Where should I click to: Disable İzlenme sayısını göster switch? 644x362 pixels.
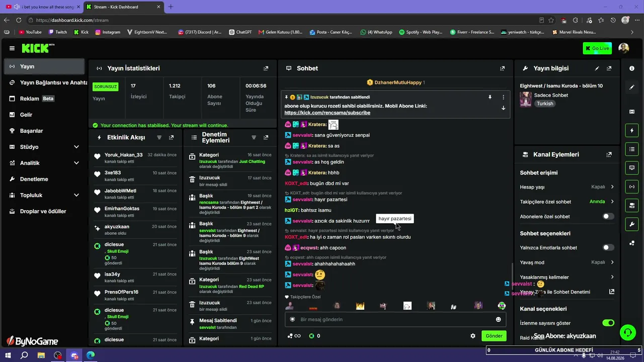click(x=608, y=323)
